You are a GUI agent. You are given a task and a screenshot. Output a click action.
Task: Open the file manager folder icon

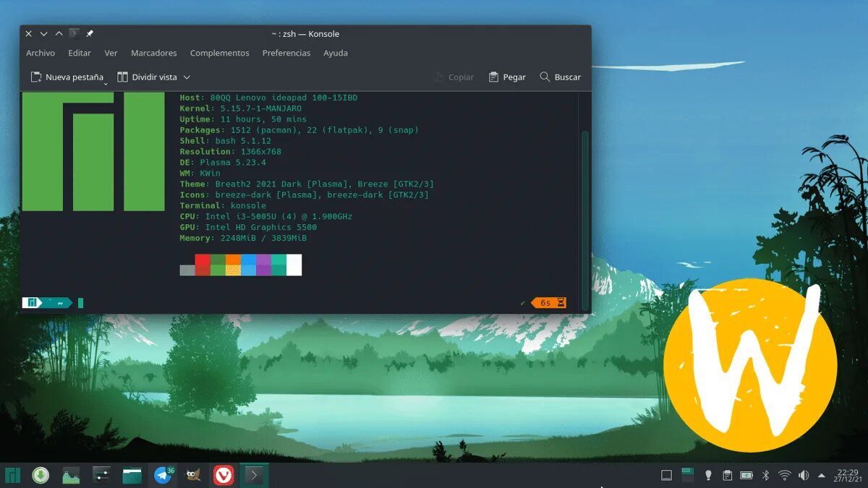[x=132, y=475]
